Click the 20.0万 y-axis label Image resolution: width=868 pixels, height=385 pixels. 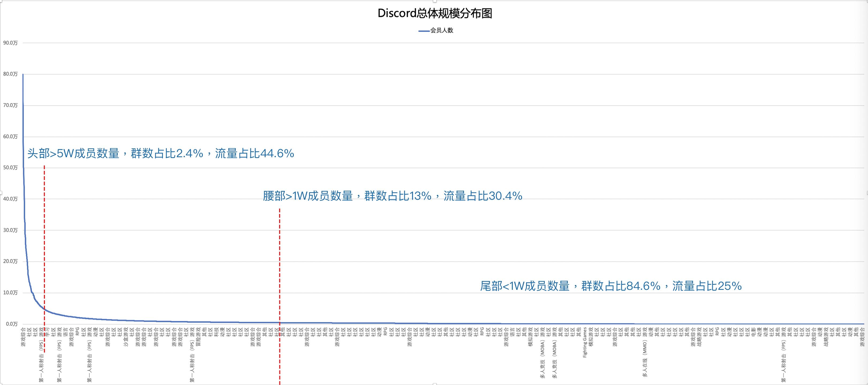10,261
